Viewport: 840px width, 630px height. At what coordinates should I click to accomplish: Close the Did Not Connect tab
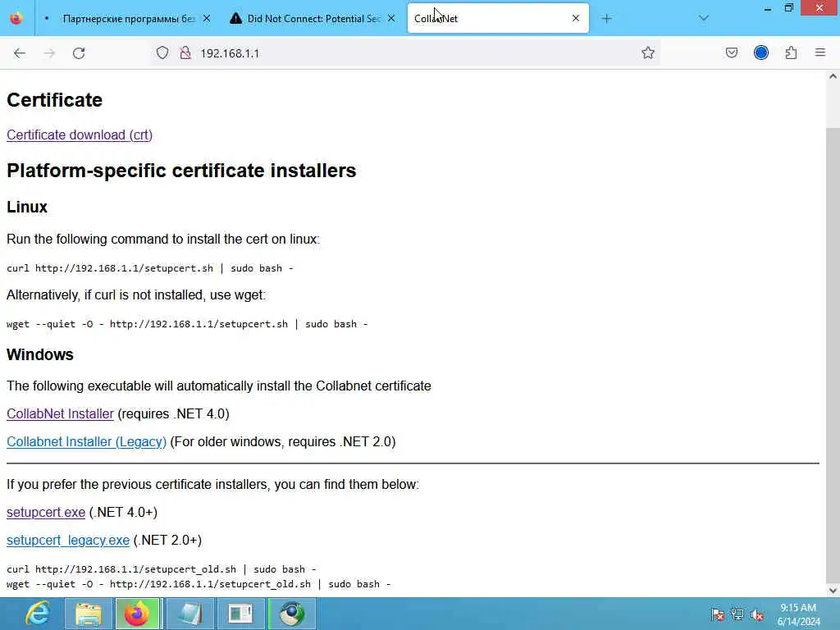[x=391, y=19]
